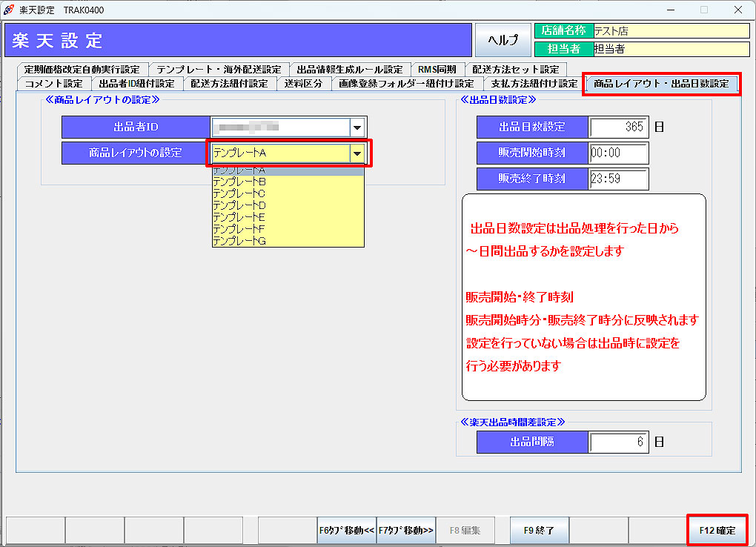
Task: Collapse the 商品レイアウトの設定 dropdown arrow
Action: pyautogui.click(x=357, y=153)
